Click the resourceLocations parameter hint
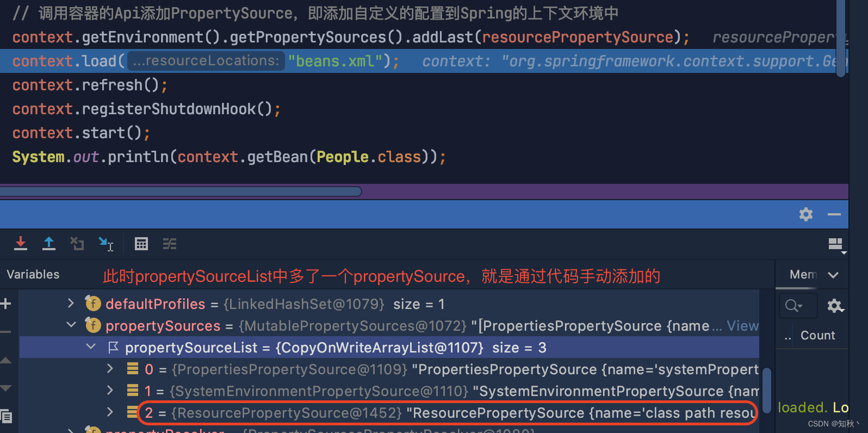This screenshot has width=868, height=433. pos(206,61)
